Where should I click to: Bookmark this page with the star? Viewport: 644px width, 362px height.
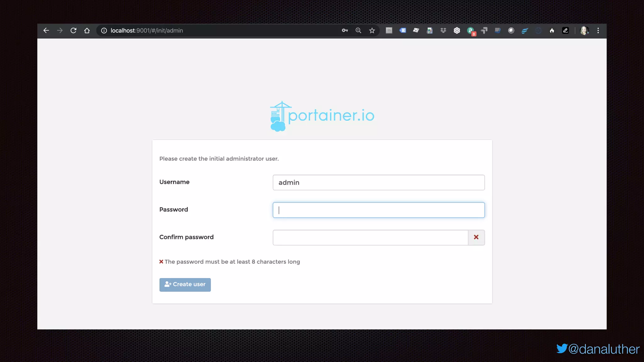tap(372, 30)
